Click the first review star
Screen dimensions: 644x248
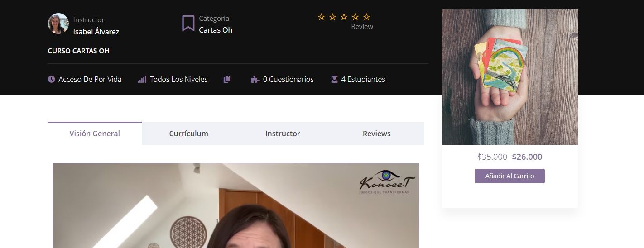point(321,17)
